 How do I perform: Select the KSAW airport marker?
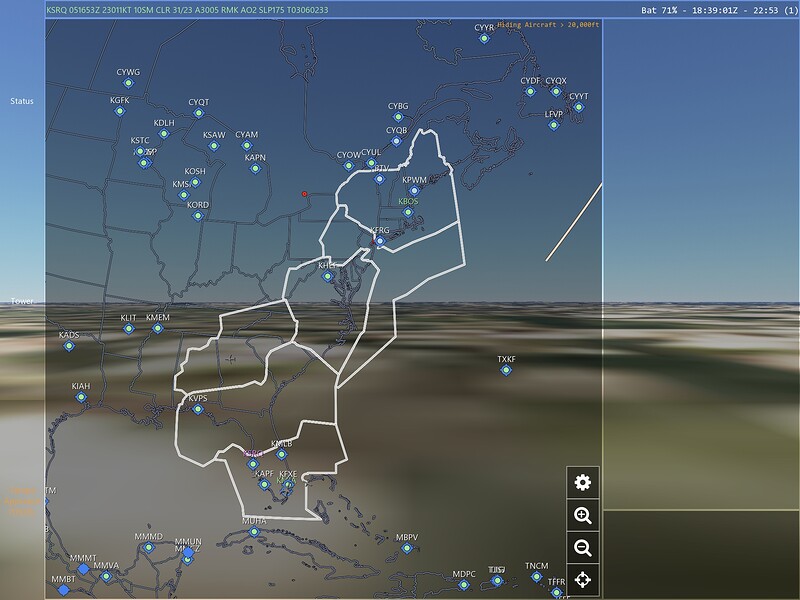click(214, 146)
